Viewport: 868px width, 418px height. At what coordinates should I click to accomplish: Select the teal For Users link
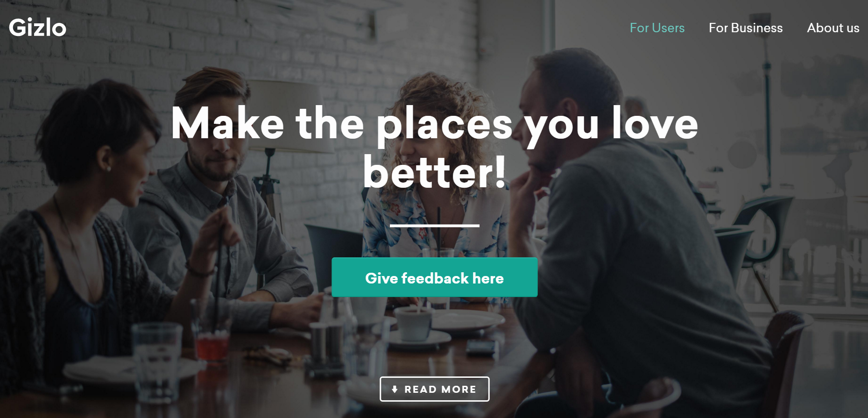click(657, 28)
